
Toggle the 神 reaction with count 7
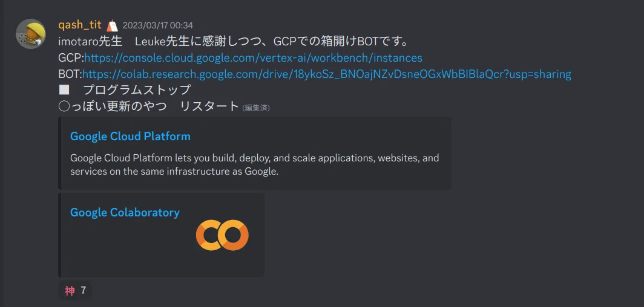(x=75, y=291)
